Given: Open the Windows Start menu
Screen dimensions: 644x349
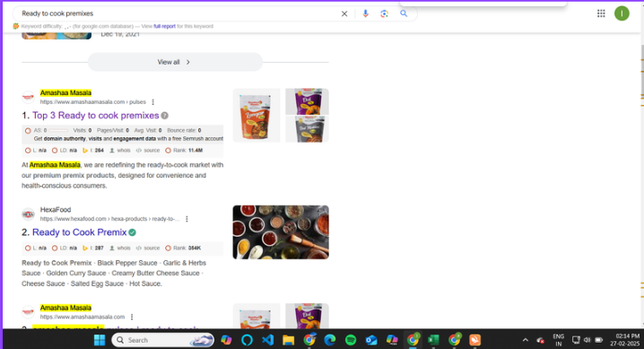Looking at the screenshot, I should (x=100, y=340).
